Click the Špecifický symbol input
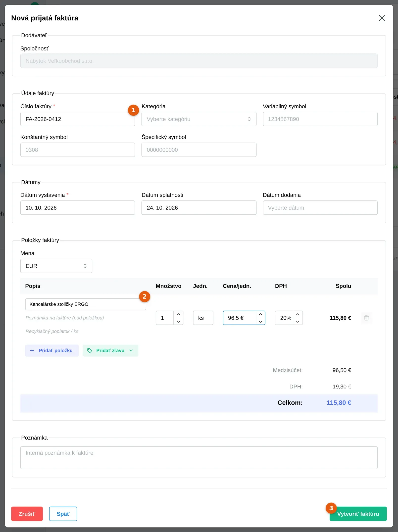 199,150
